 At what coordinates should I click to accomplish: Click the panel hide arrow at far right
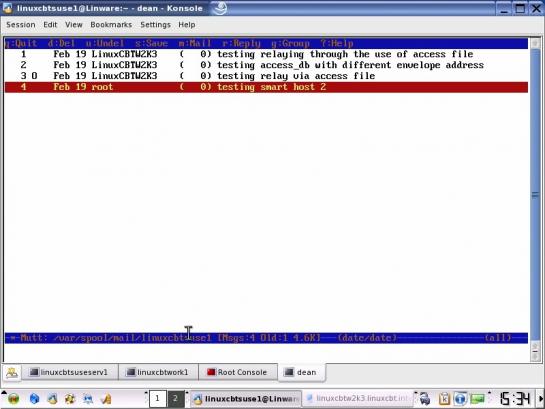point(541,399)
